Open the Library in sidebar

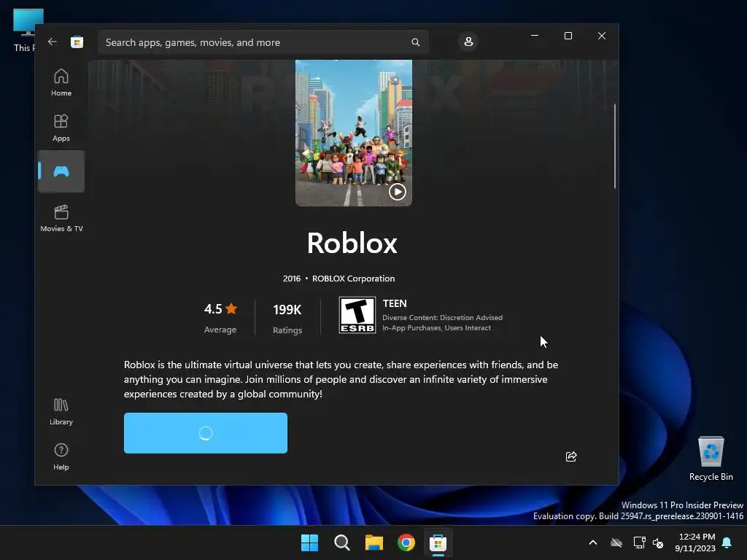(61, 411)
